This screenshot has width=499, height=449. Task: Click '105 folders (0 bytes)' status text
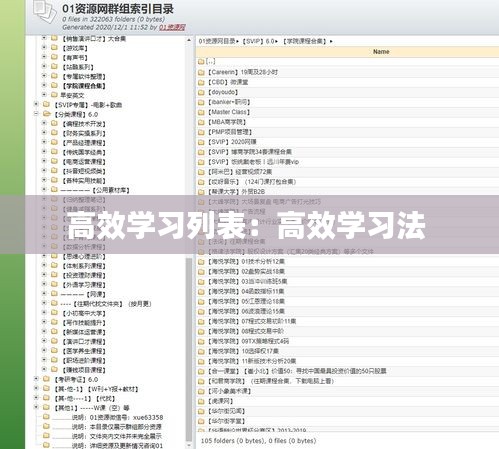tap(232, 441)
